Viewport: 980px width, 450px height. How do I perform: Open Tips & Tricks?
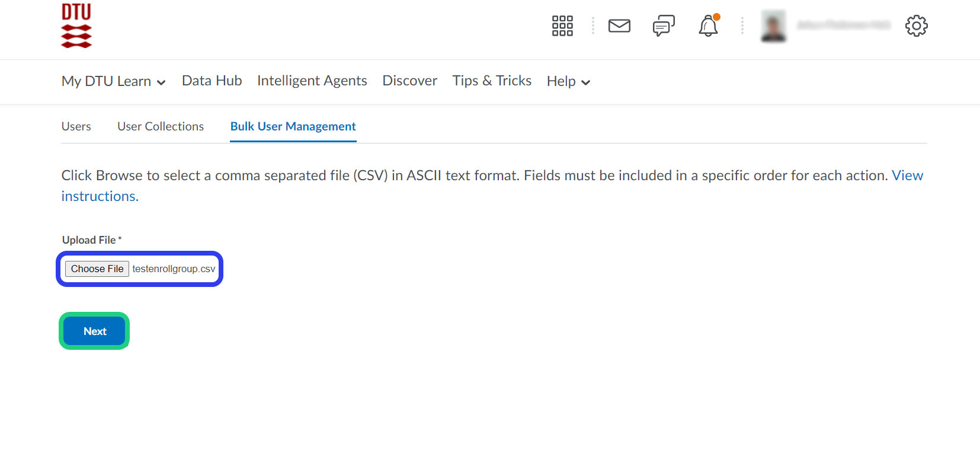coord(492,81)
